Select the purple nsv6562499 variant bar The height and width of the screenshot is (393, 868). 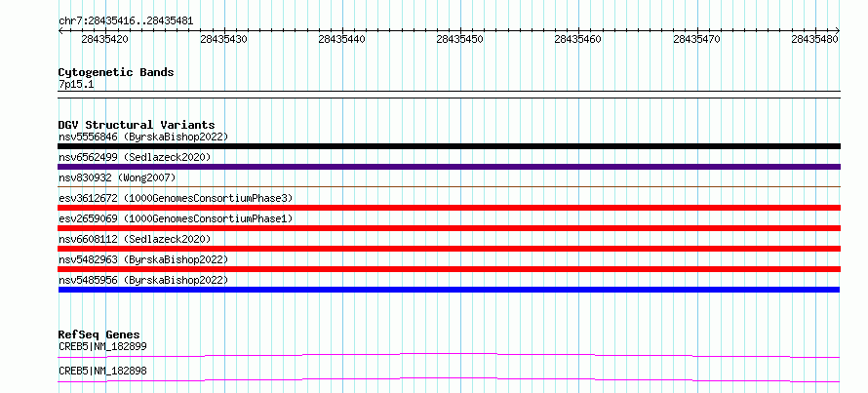pyautogui.click(x=449, y=167)
